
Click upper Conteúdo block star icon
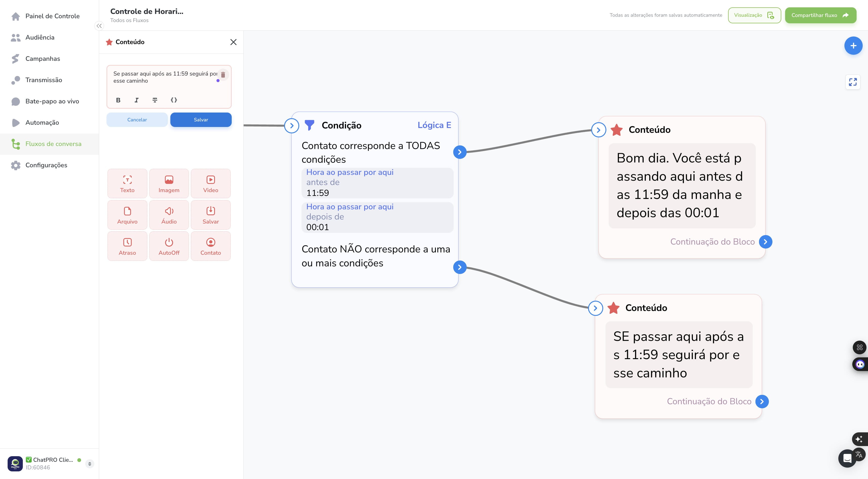click(x=616, y=130)
